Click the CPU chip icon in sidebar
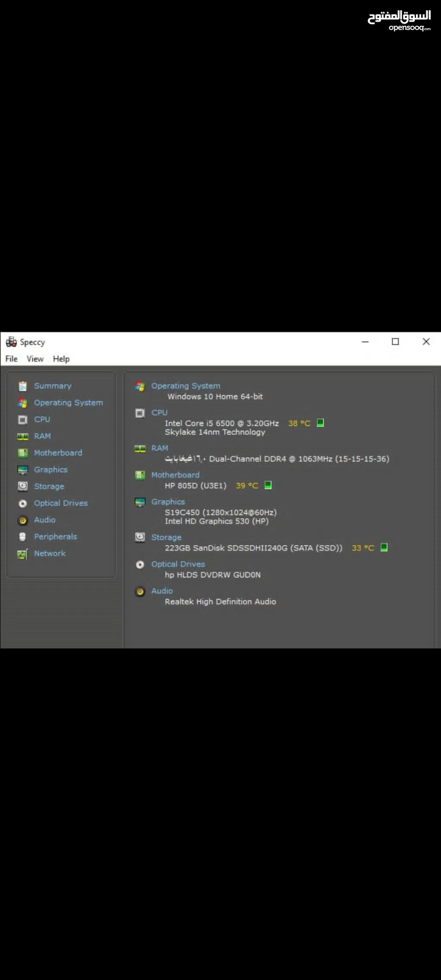Viewport: 441px width, 980px height. click(x=23, y=419)
